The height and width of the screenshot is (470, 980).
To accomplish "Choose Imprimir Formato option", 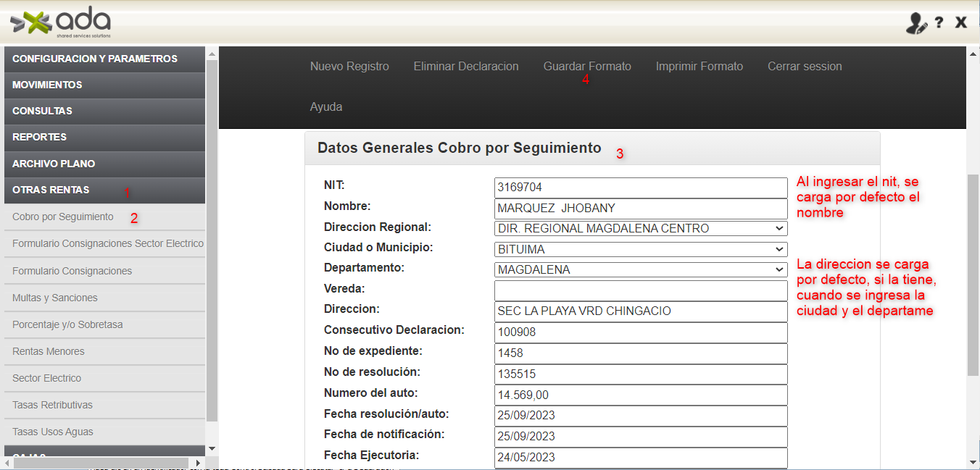I will tap(699, 67).
